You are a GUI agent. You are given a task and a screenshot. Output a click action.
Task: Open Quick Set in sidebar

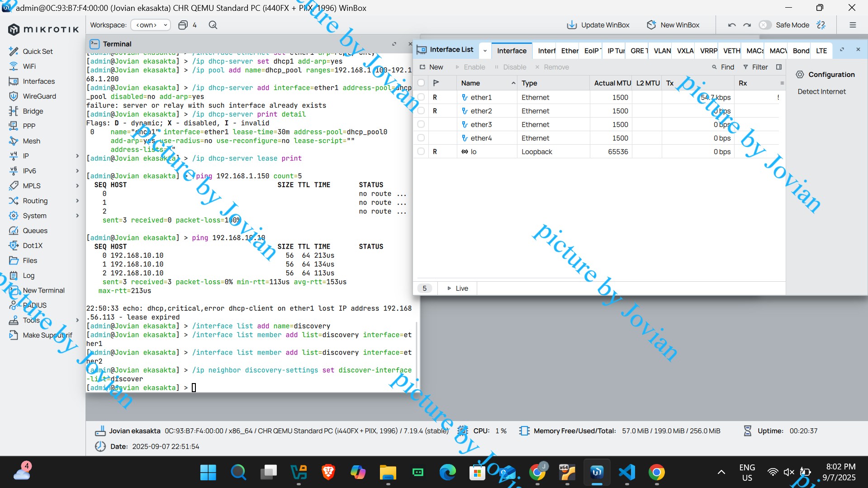point(38,52)
